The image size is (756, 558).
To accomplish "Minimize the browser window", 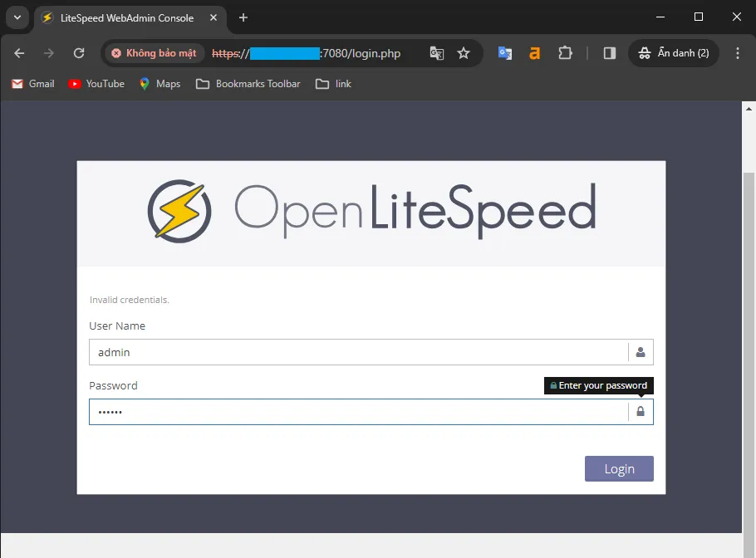I will coord(660,17).
